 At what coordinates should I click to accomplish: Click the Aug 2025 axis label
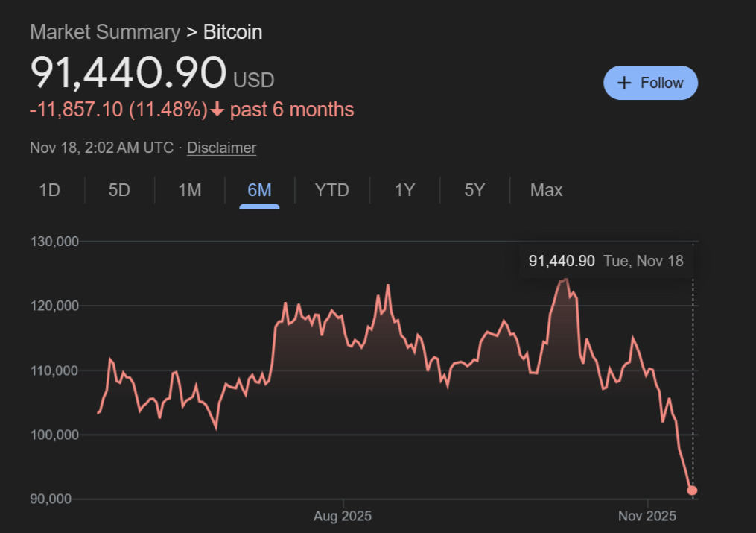(x=343, y=516)
